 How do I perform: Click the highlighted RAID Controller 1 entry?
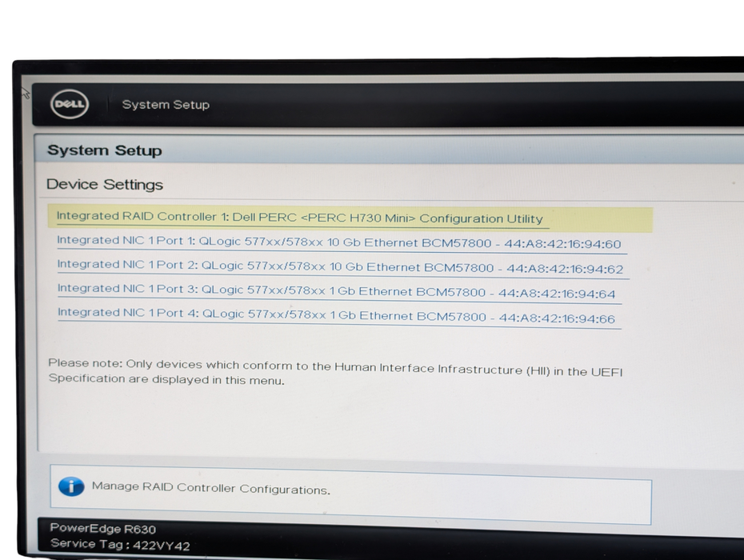click(x=298, y=218)
